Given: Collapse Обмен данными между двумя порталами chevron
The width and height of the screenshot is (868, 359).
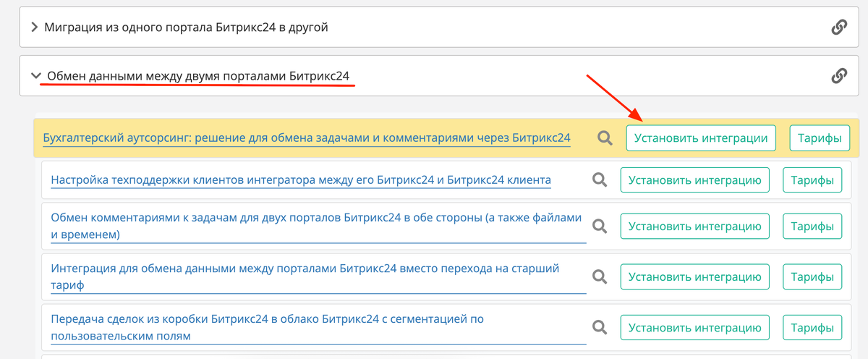Looking at the screenshot, I should pos(35,75).
